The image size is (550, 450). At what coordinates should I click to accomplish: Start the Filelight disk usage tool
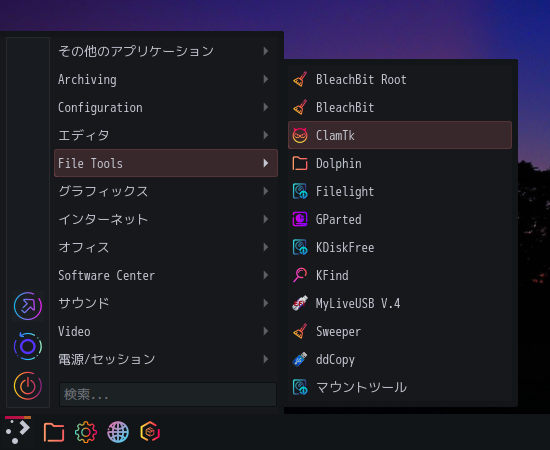[400, 191]
